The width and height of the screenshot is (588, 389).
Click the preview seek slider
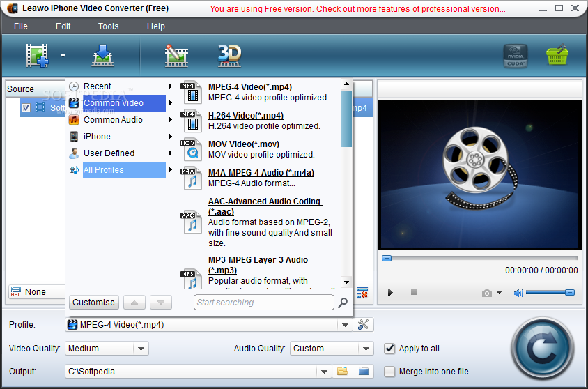click(x=479, y=259)
